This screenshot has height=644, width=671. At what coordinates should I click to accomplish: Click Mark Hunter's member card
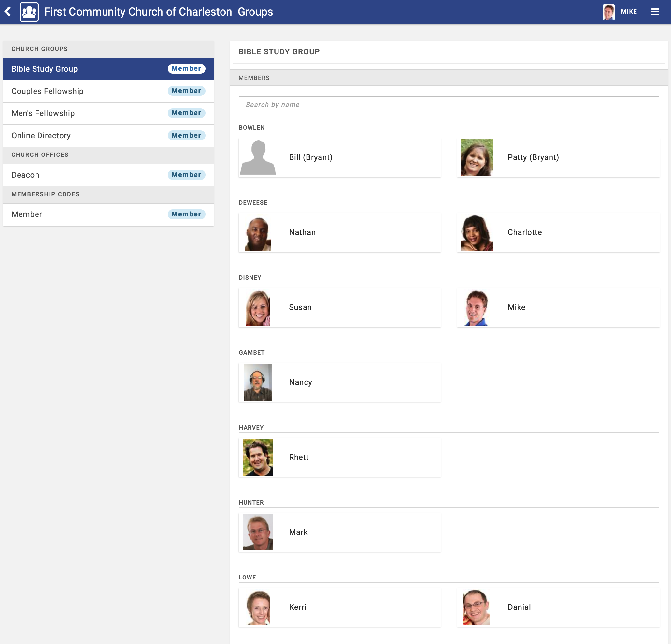pos(339,532)
